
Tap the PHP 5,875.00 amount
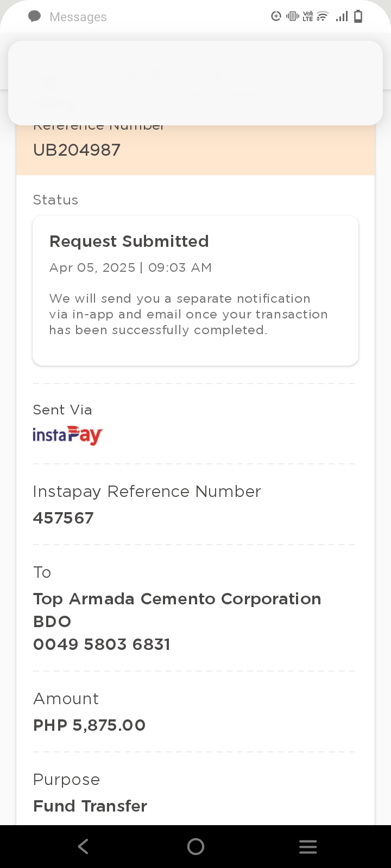pyautogui.click(x=90, y=725)
